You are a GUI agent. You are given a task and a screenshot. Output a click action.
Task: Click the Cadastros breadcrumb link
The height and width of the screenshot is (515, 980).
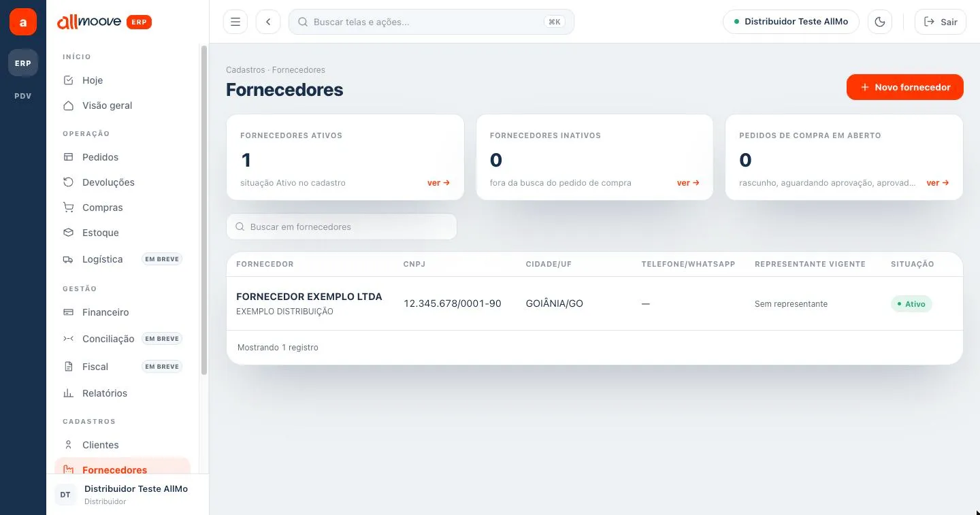pos(246,70)
